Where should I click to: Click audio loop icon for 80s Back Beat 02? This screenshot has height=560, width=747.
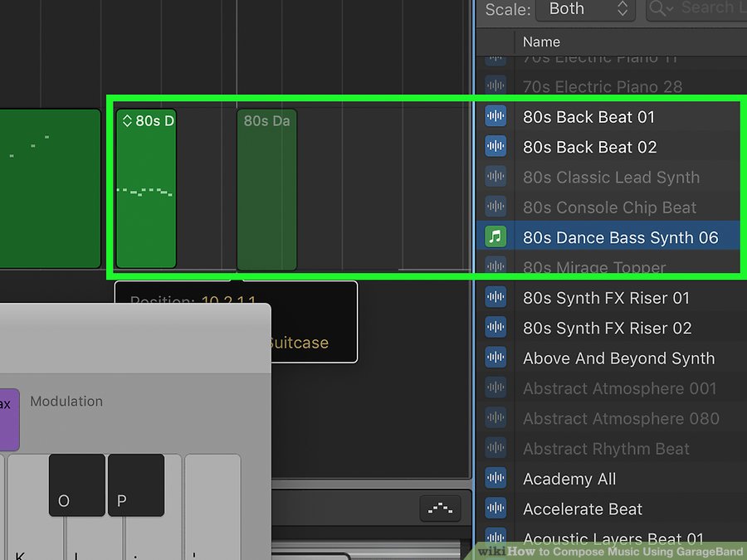(496, 146)
